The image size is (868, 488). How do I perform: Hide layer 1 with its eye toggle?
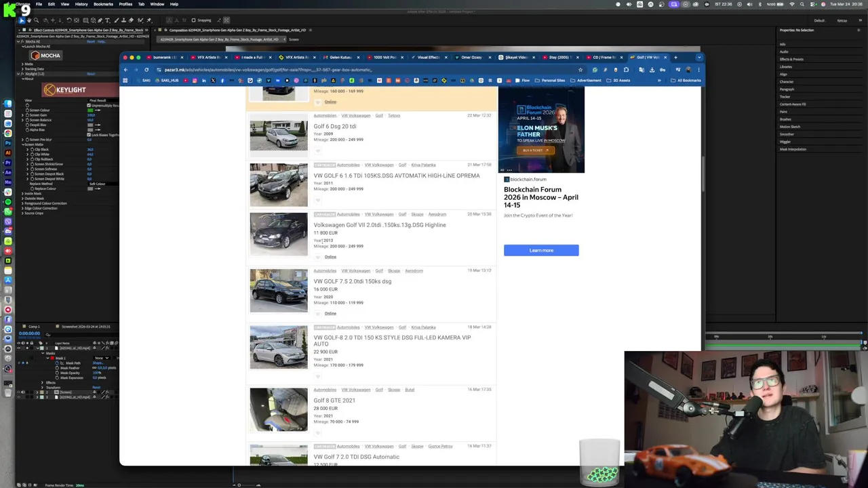coord(18,348)
